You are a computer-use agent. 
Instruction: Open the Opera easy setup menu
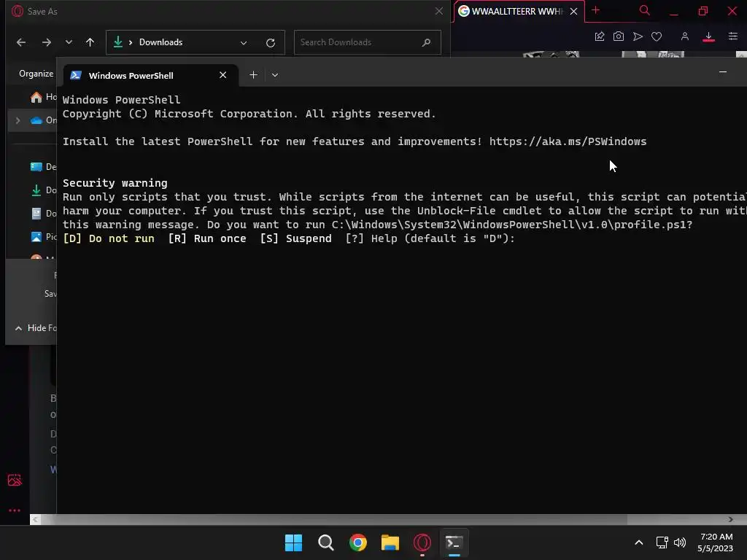(732, 36)
